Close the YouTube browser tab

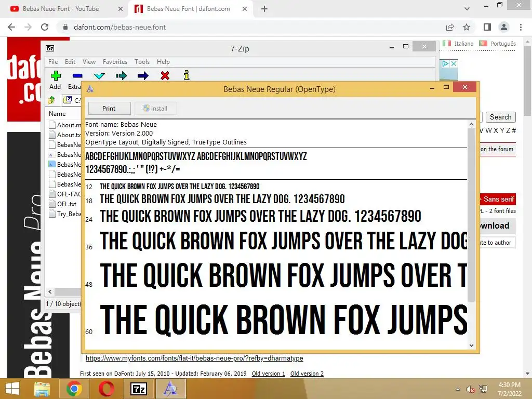point(120,9)
